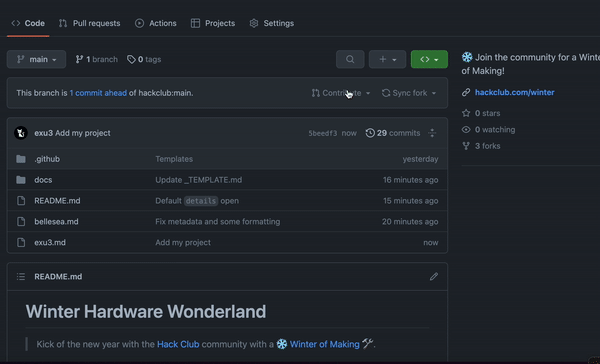This screenshot has height=364, width=600.
Task: Click the README.md heading in preview panel
Action: [58, 277]
